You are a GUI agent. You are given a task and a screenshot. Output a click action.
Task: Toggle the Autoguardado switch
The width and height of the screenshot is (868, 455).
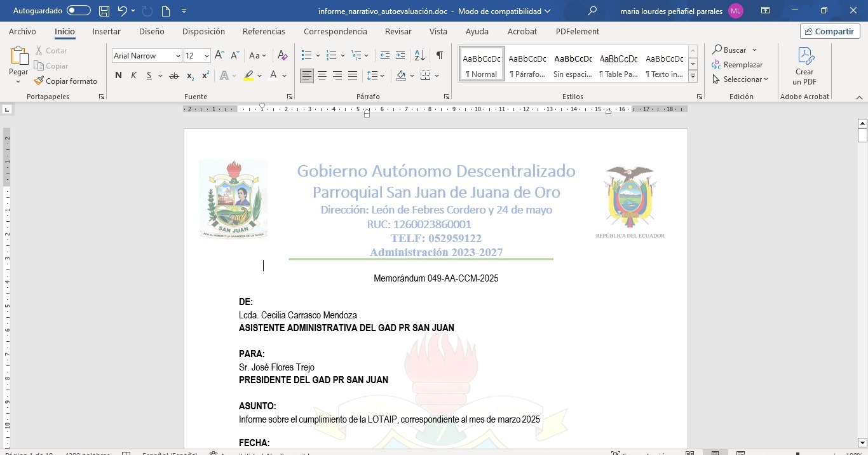pos(79,11)
